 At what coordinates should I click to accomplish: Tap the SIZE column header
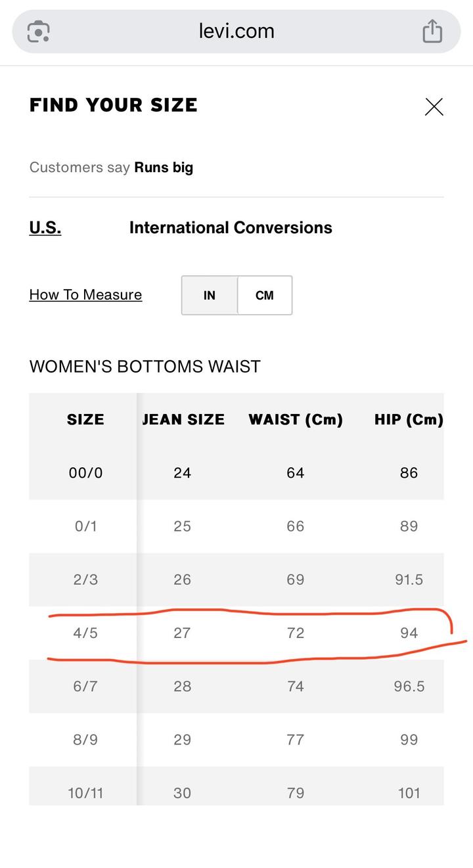[x=85, y=419]
